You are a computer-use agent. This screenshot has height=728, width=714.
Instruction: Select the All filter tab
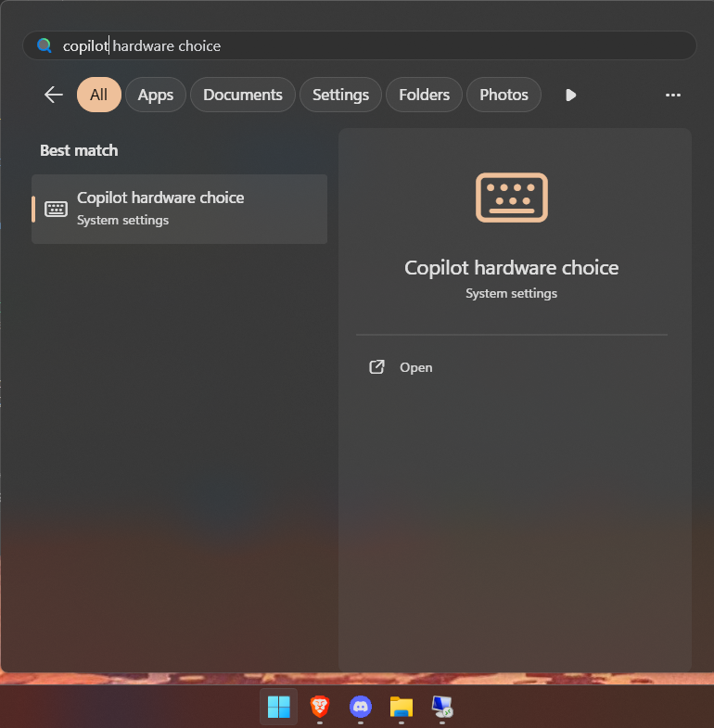coord(99,95)
